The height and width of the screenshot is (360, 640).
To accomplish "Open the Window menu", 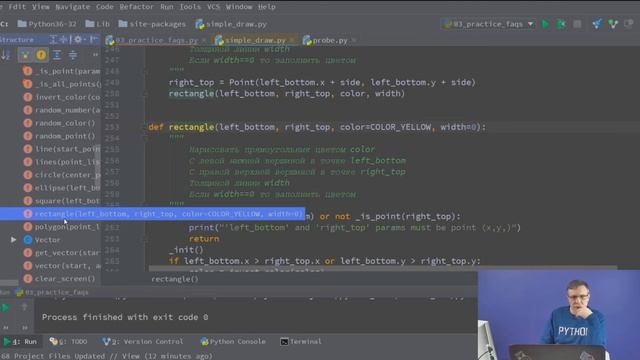I will (x=239, y=7).
